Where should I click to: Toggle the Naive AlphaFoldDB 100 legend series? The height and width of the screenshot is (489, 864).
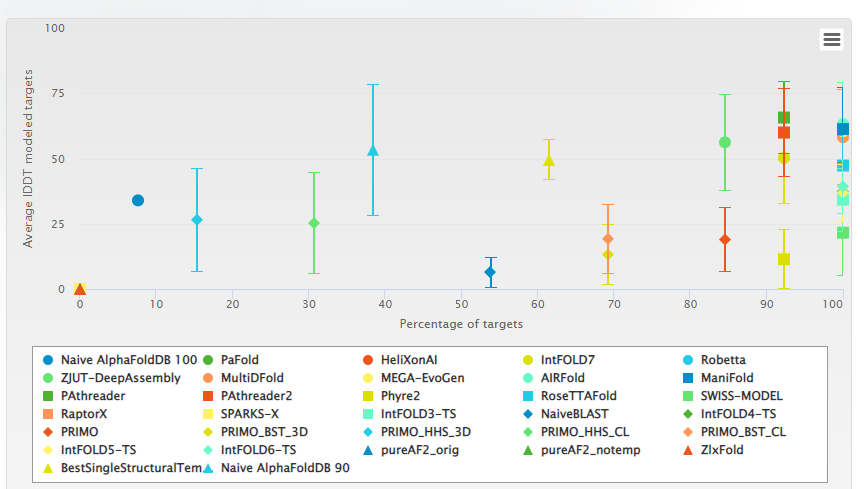(x=128, y=360)
